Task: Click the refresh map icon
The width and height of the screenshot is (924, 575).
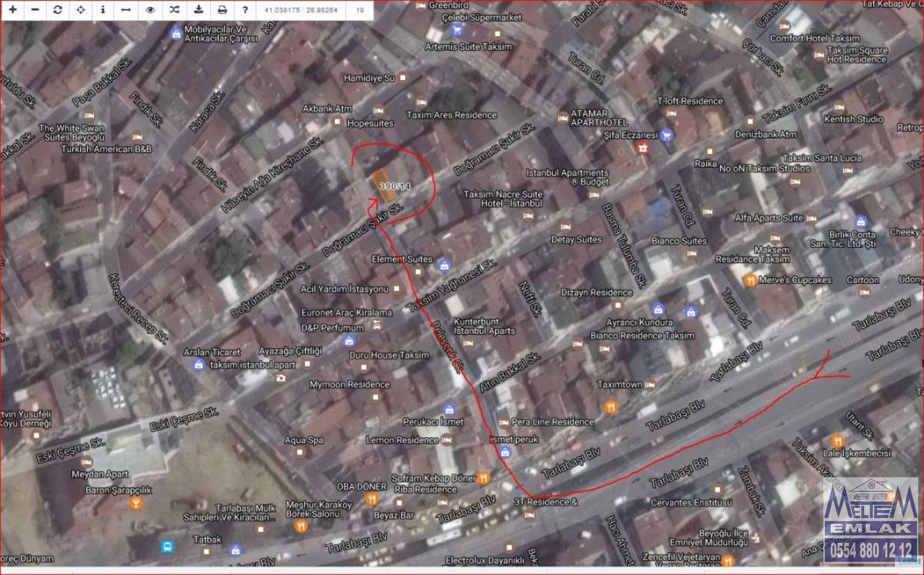Action: 58,10
